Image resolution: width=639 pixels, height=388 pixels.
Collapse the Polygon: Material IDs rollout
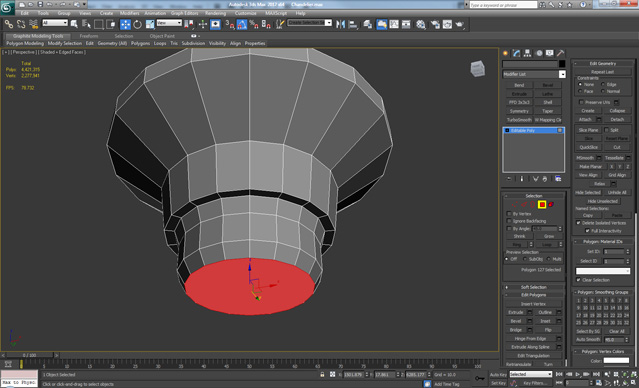click(603, 242)
